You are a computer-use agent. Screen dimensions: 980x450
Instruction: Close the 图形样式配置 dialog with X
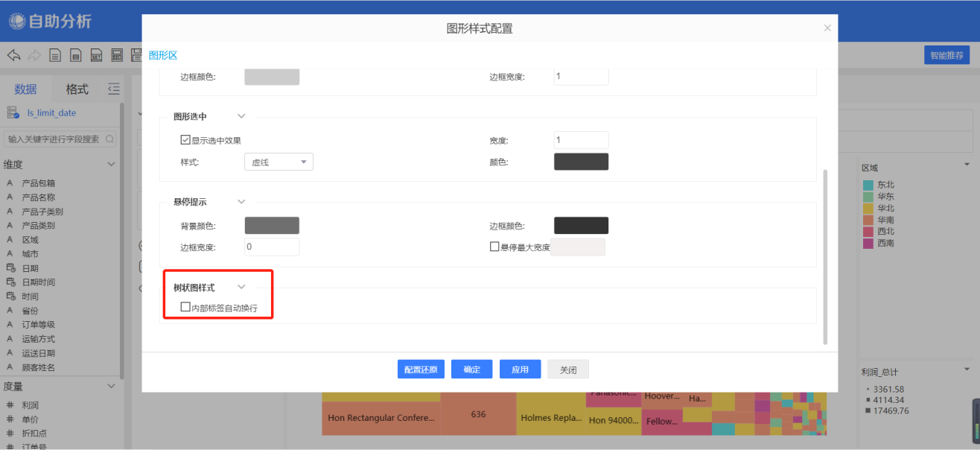click(x=827, y=28)
